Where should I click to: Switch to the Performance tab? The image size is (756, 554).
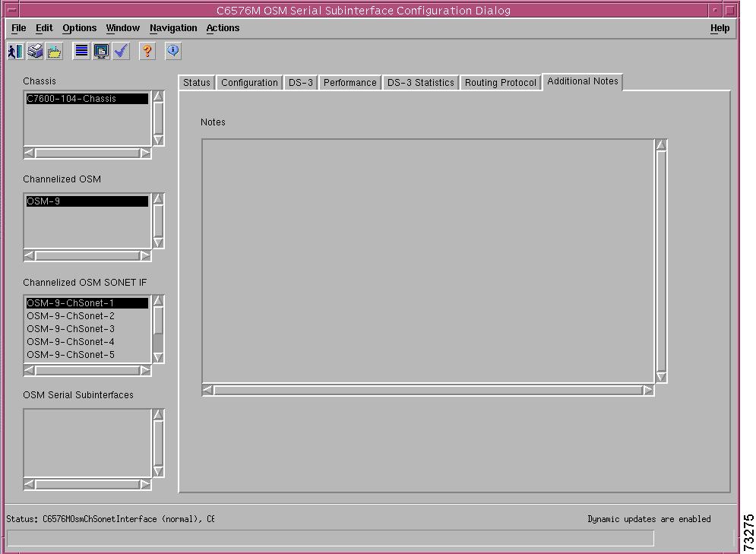350,82
